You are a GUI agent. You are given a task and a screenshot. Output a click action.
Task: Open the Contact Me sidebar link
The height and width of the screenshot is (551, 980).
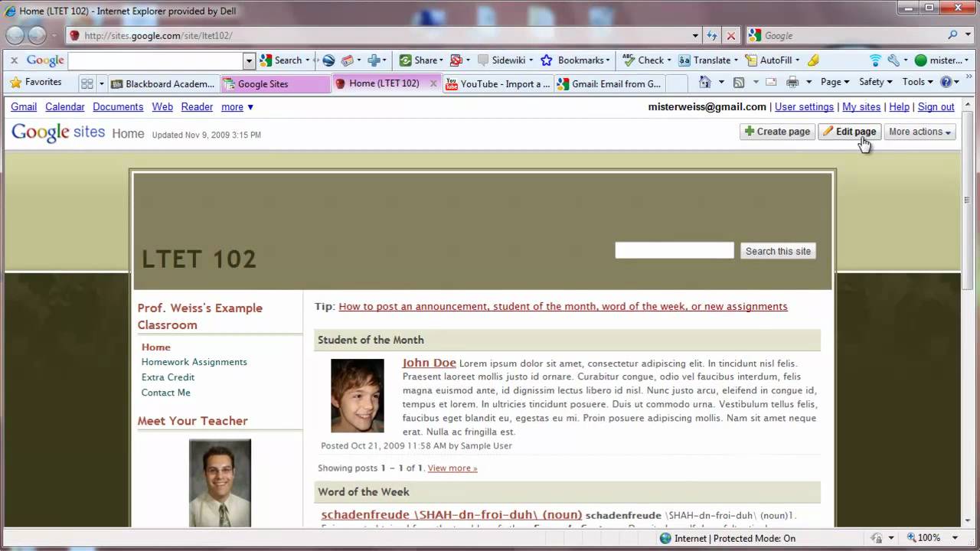165,393
